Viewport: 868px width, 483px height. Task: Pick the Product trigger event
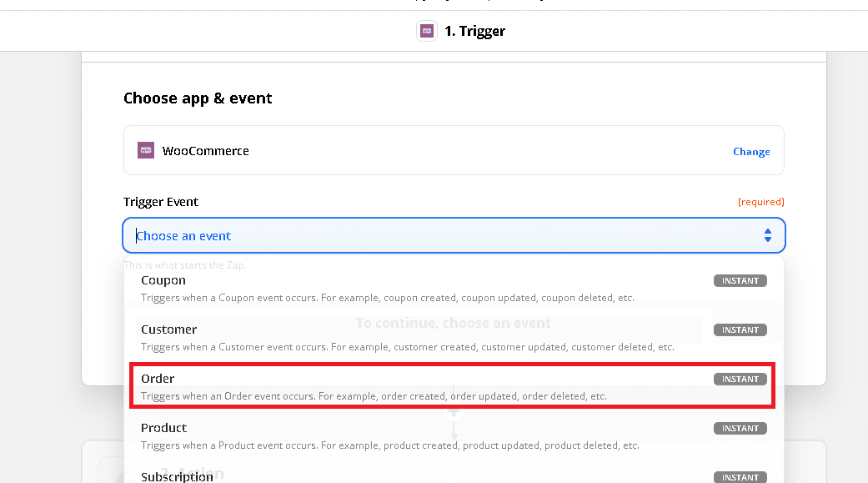[x=163, y=428]
